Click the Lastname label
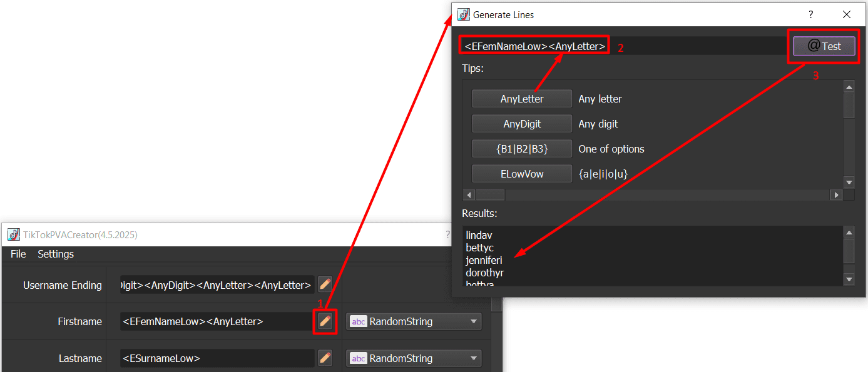 click(x=80, y=358)
